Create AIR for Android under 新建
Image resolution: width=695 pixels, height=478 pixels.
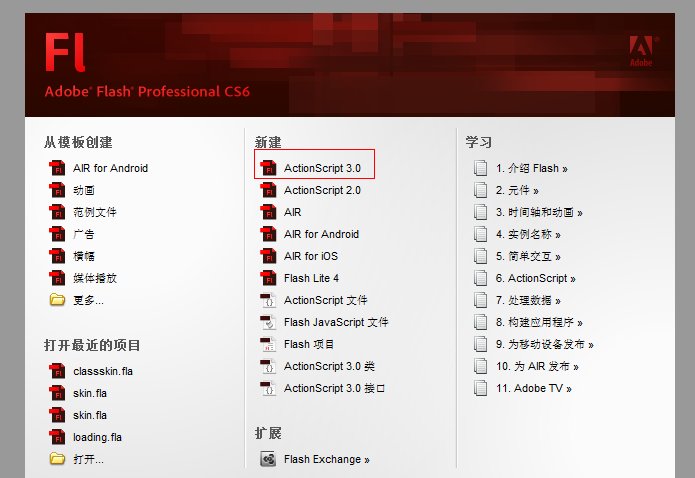(321, 234)
